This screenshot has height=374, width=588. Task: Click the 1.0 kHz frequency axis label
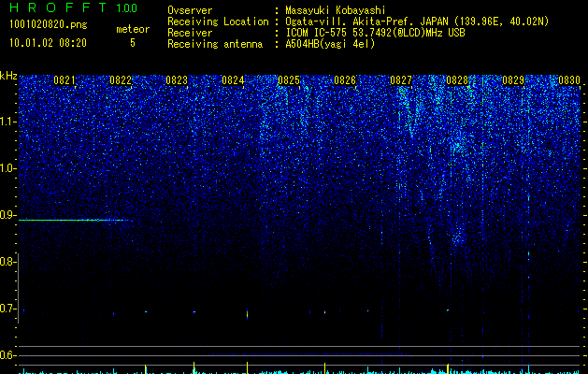[7, 168]
